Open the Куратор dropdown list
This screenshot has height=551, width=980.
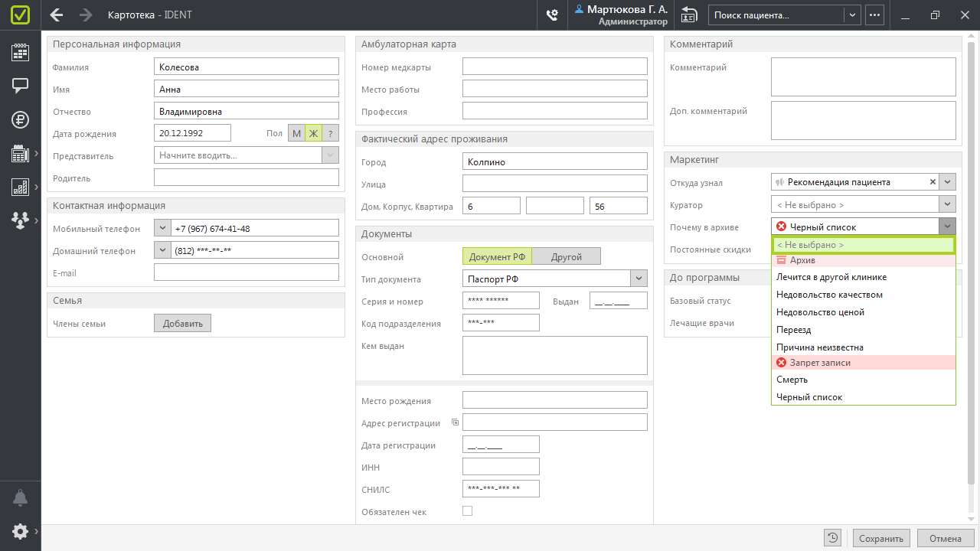pos(948,204)
